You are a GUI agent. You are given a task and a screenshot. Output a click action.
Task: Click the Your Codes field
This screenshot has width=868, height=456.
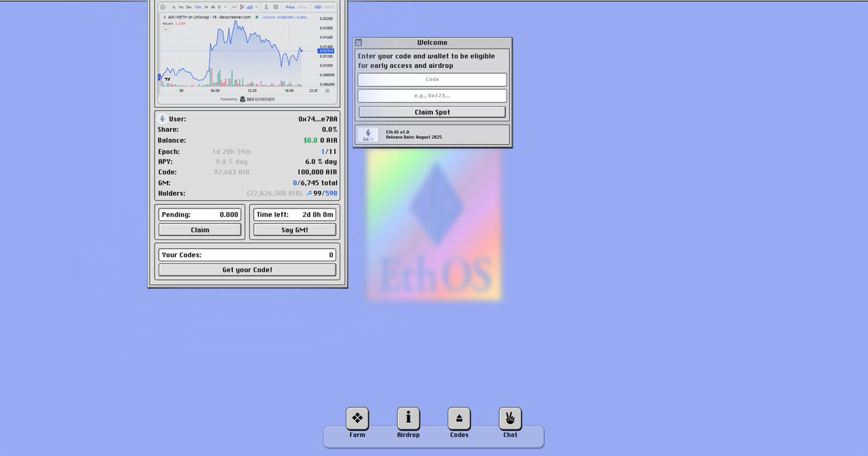pos(247,255)
